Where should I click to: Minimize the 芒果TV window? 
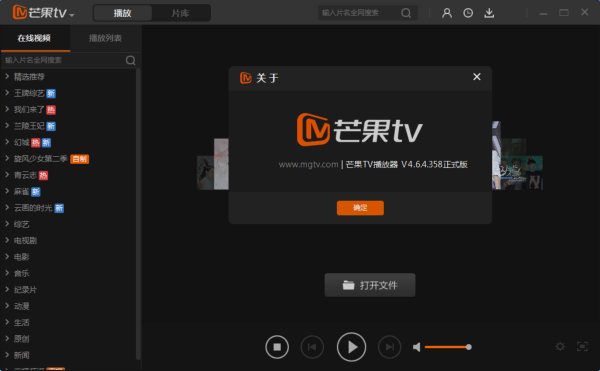(x=543, y=13)
